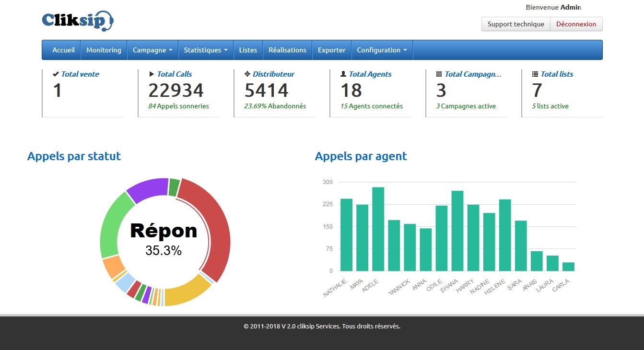The width and height of the screenshot is (644, 350).
Task: Expand the Campagne dropdown menu
Action: tap(152, 50)
